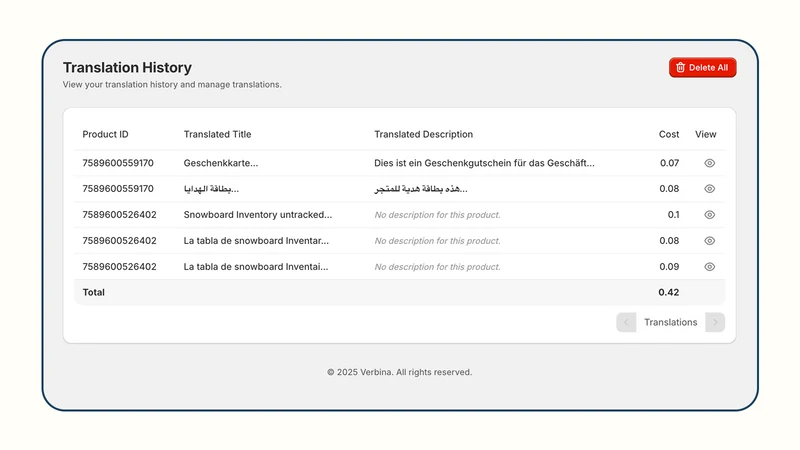The width and height of the screenshot is (800, 450).
Task: Click the View column header
Action: (705, 134)
